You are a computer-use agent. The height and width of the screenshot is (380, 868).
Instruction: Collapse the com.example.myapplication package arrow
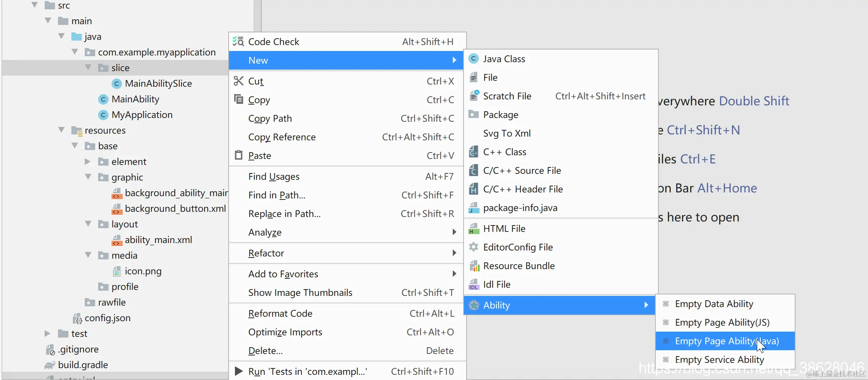(75, 52)
